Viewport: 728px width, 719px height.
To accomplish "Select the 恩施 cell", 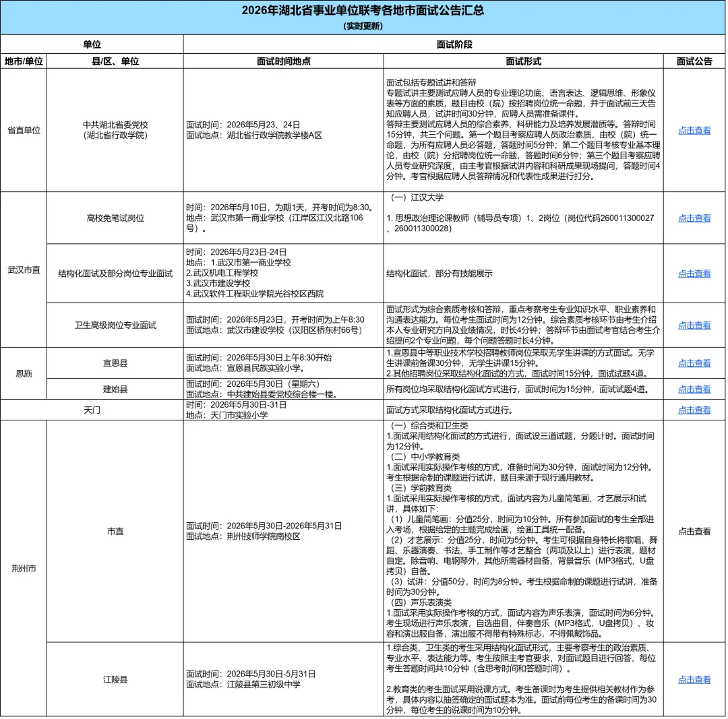I will point(24,373).
